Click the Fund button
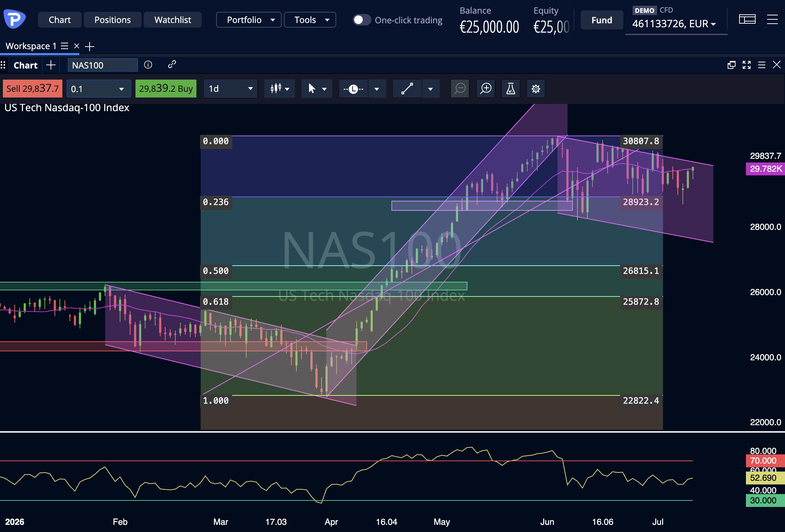The image size is (785, 532). click(602, 20)
